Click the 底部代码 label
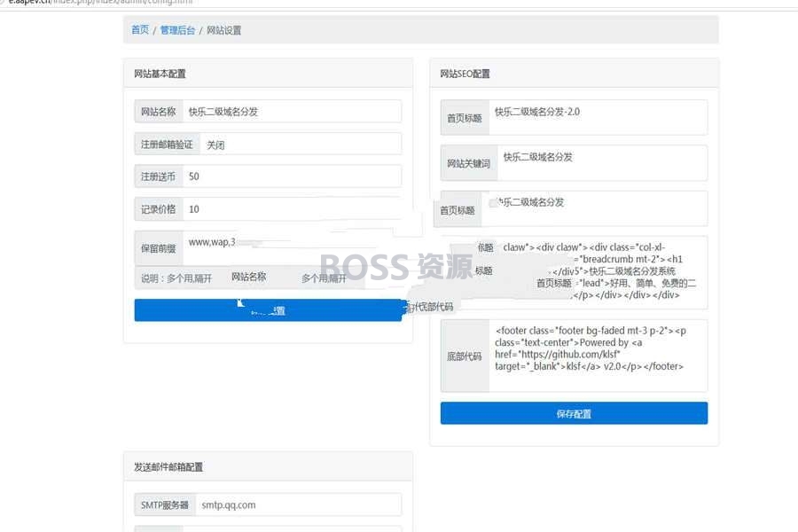798x532 pixels. tap(464, 356)
